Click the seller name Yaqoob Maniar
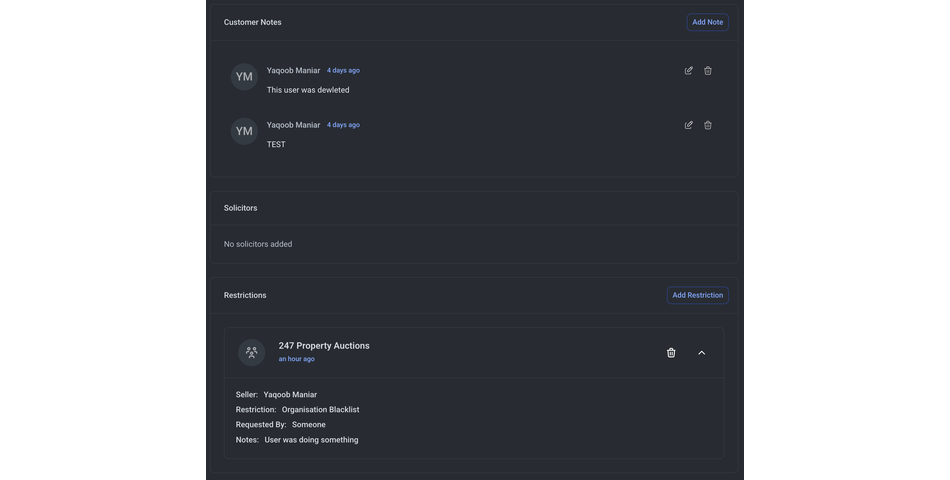Viewport: 950px width, 480px height. pyautogui.click(x=290, y=395)
